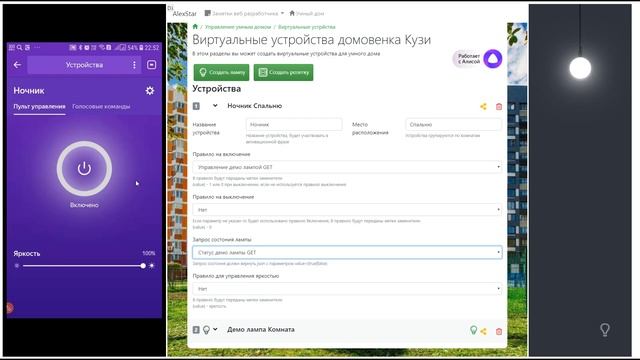Click number badge beside Ночник Спальню

coord(196,106)
